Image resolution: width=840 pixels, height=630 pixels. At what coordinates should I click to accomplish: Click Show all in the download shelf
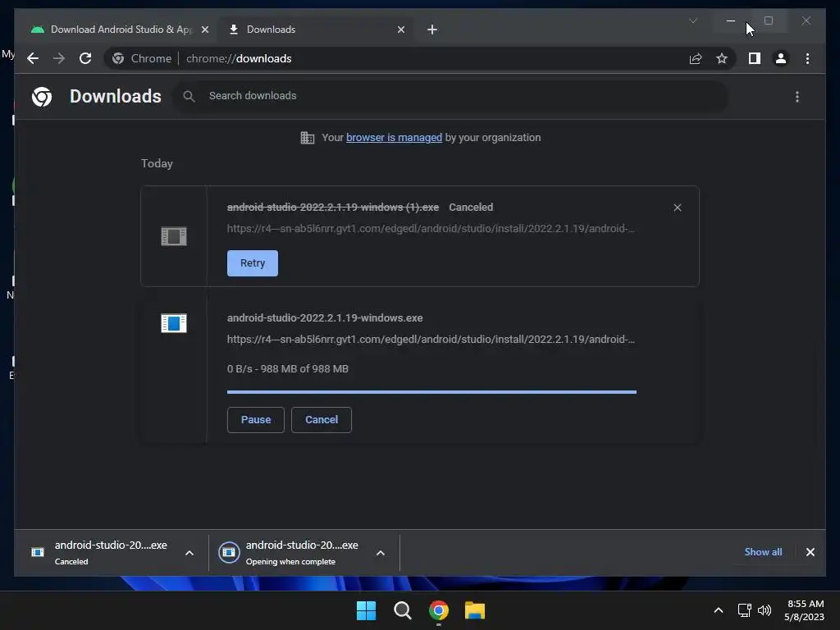tap(763, 552)
